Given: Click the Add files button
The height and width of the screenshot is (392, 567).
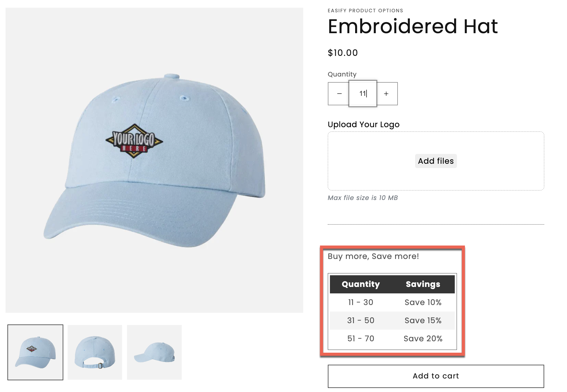Looking at the screenshot, I should pos(436,161).
